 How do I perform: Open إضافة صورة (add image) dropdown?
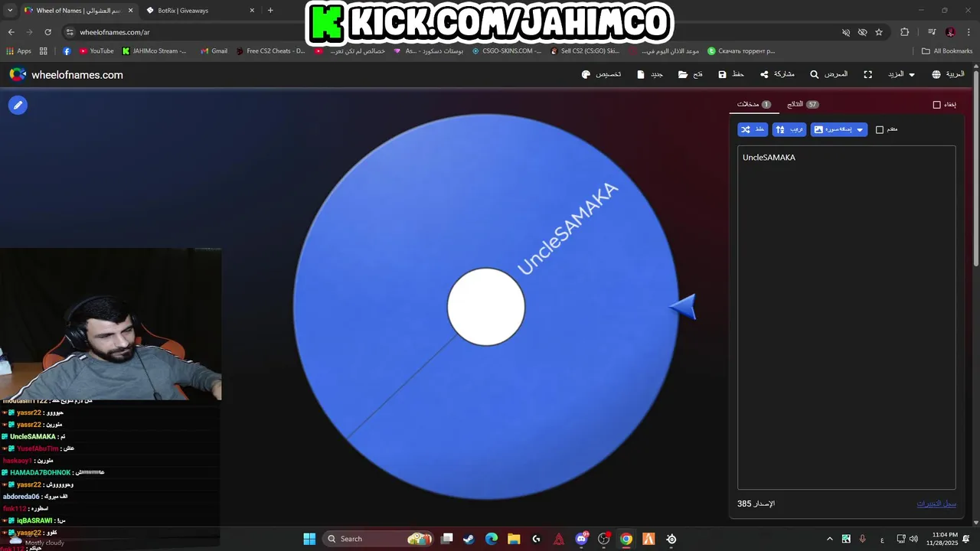839,129
